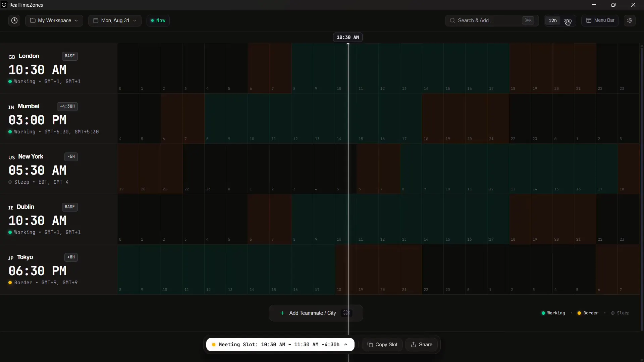Open the Menu Bar option
Screen dimensions: 644x362
pos(600,20)
